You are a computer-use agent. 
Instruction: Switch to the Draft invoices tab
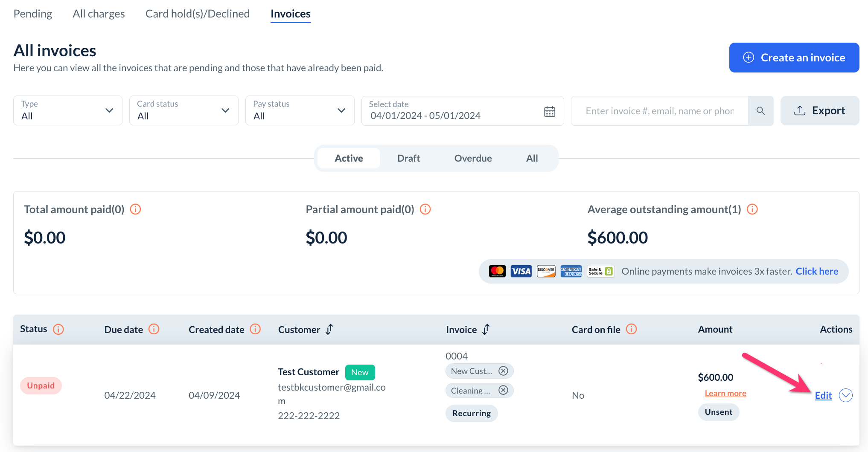click(x=408, y=158)
